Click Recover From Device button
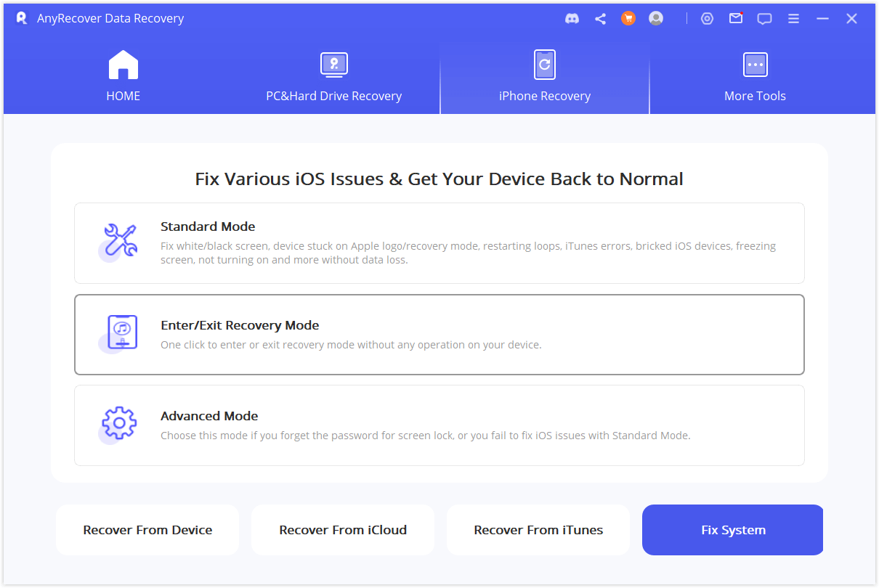879x588 pixels. tap(147, 530)
